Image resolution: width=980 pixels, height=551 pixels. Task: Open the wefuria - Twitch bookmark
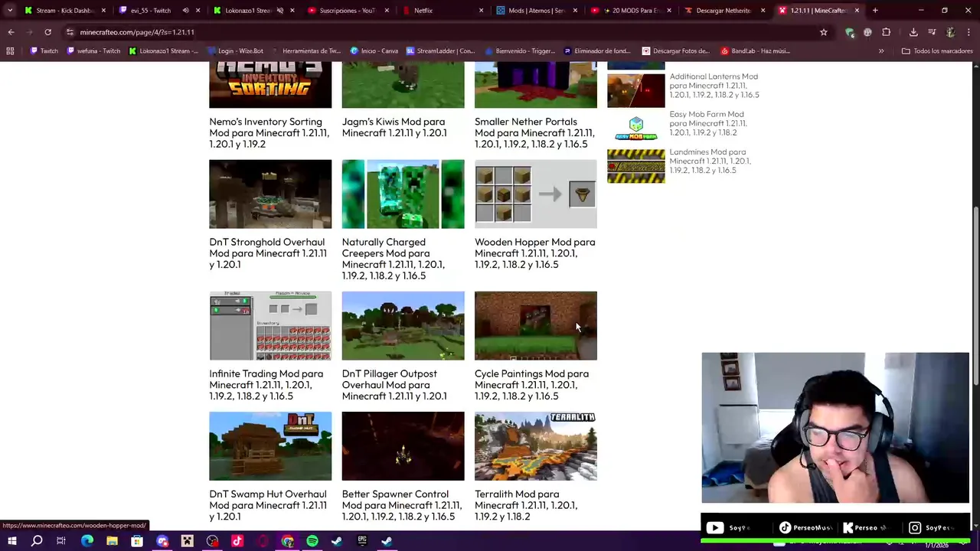pos(93,51)
